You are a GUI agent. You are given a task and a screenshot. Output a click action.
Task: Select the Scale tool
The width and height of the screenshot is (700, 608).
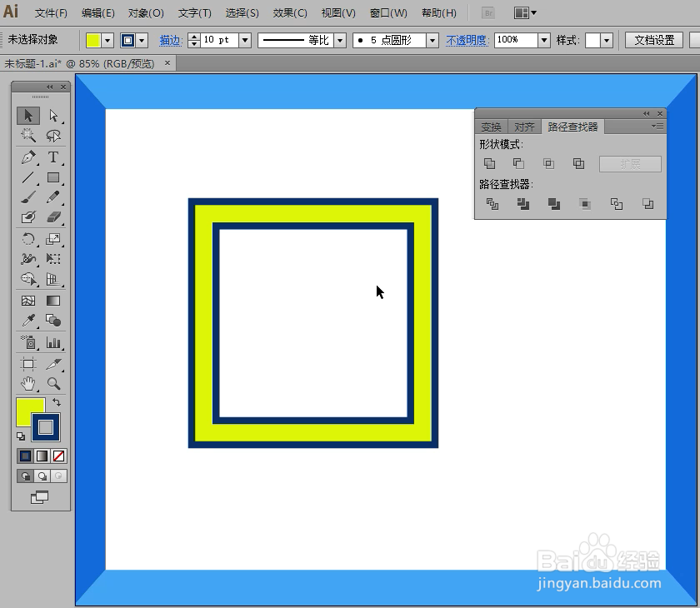(53, 239)
